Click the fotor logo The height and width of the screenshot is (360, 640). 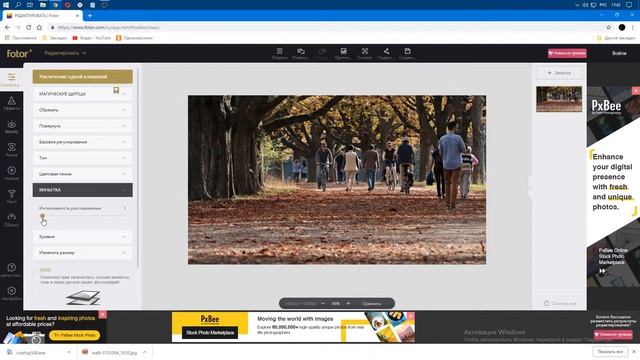[19, 53]
